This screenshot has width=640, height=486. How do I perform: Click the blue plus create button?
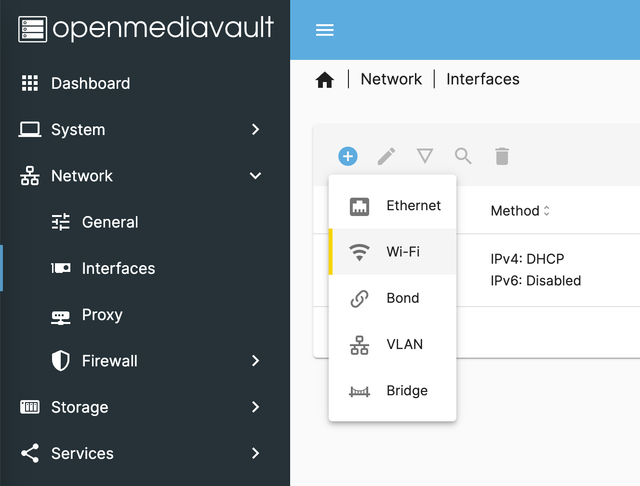coord(348,156)
